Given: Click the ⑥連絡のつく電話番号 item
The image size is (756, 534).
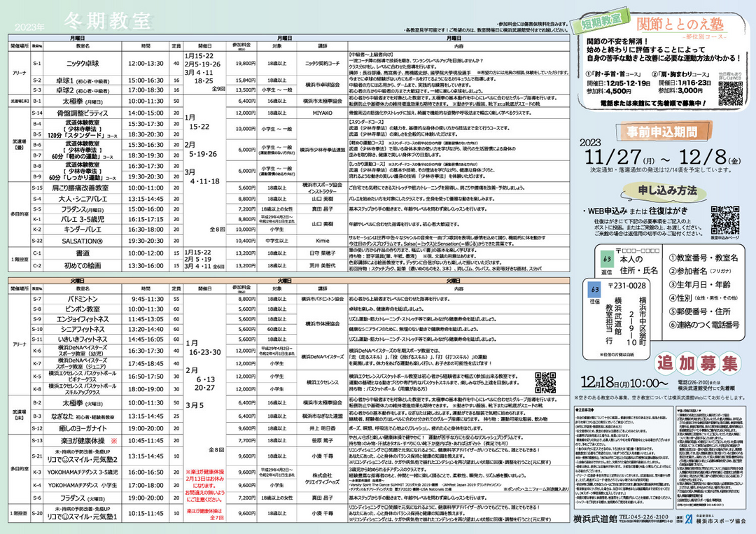Looking at the screenshot, I should [704, 325].
